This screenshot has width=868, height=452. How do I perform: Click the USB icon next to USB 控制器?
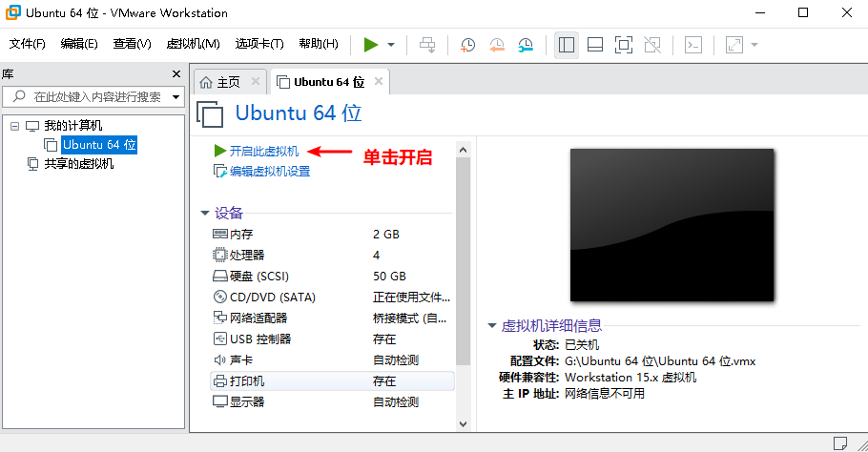[219, 339]
